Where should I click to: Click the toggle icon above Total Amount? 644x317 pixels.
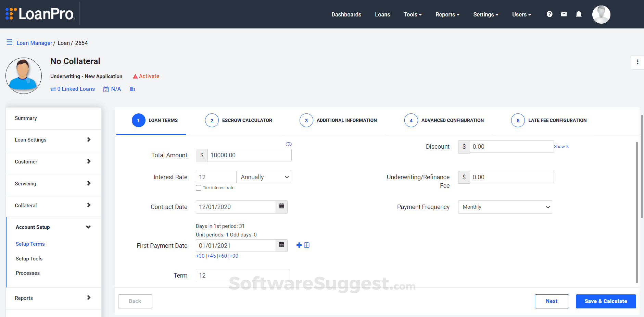[289, 144]
